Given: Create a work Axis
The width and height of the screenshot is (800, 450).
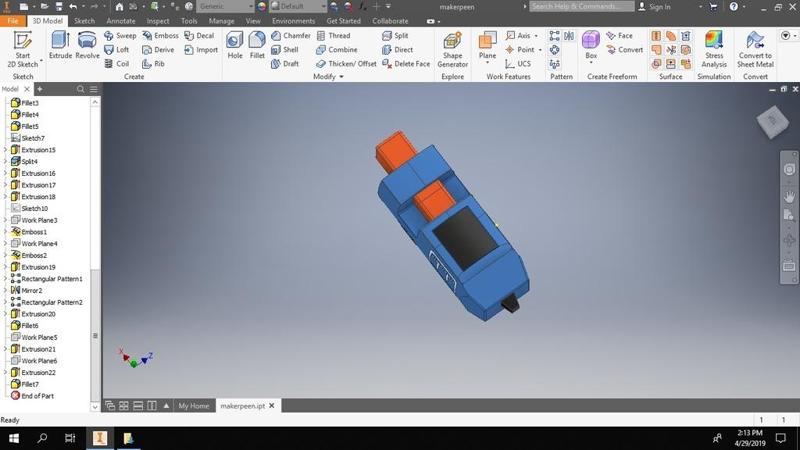Looking at the screenshot, I should tap(518, 36).
